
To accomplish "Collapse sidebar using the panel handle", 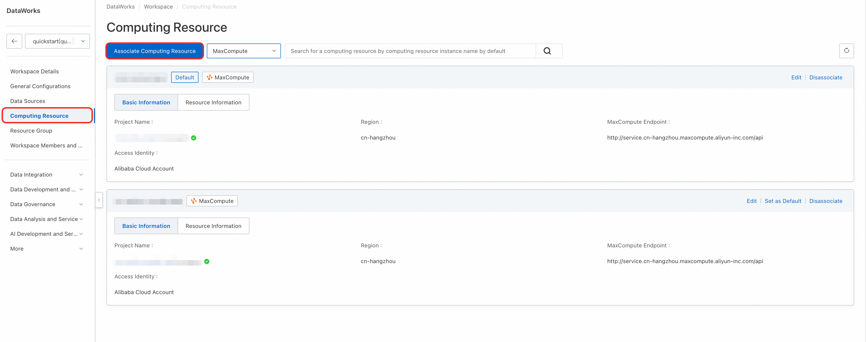I will point(99,200).
